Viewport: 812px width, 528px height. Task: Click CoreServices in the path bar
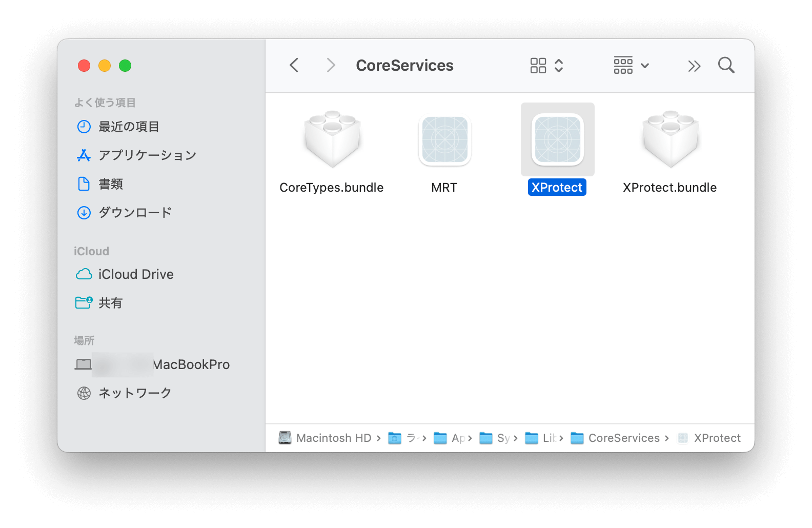tap(615, 438)
